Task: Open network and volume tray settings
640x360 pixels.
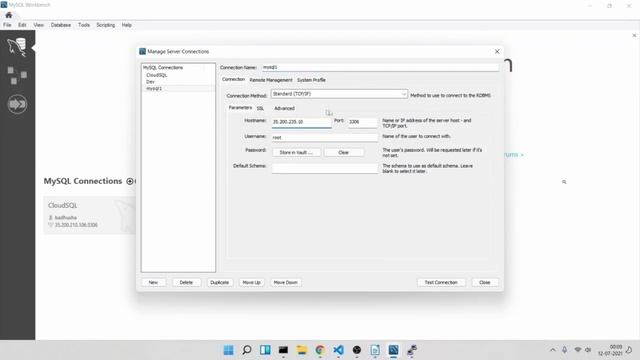Action: click(x=582, y=350)
